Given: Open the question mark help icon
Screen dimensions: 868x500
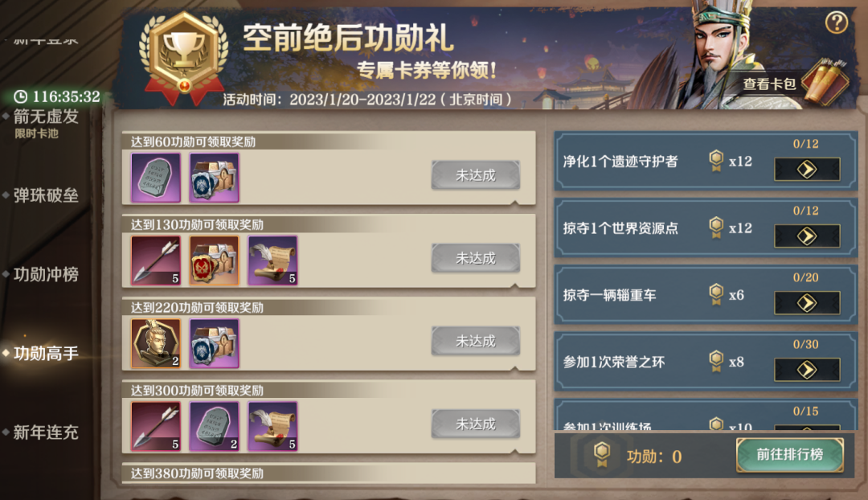Looking at the screenshot, I should [x=836, y=23].
